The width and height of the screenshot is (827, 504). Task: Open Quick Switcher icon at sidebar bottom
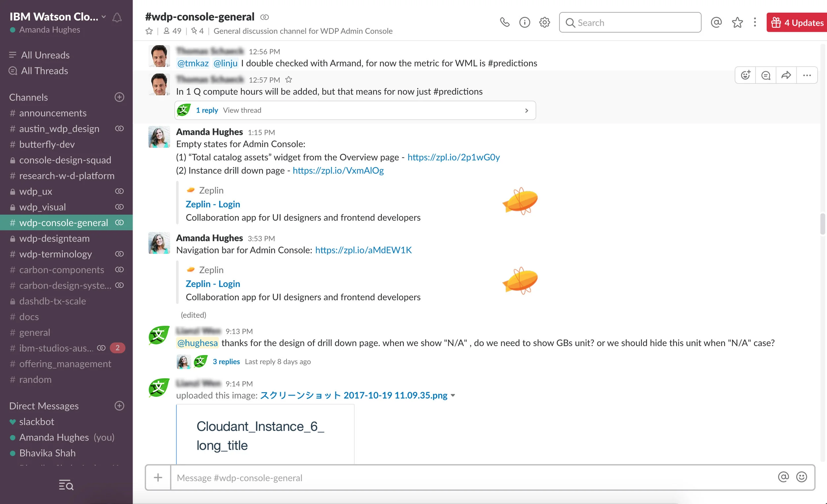66,485
